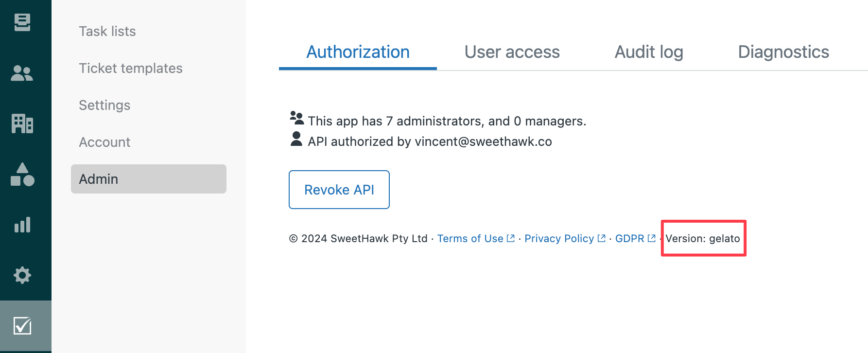Select the Admin menu item

click(149, 179)
